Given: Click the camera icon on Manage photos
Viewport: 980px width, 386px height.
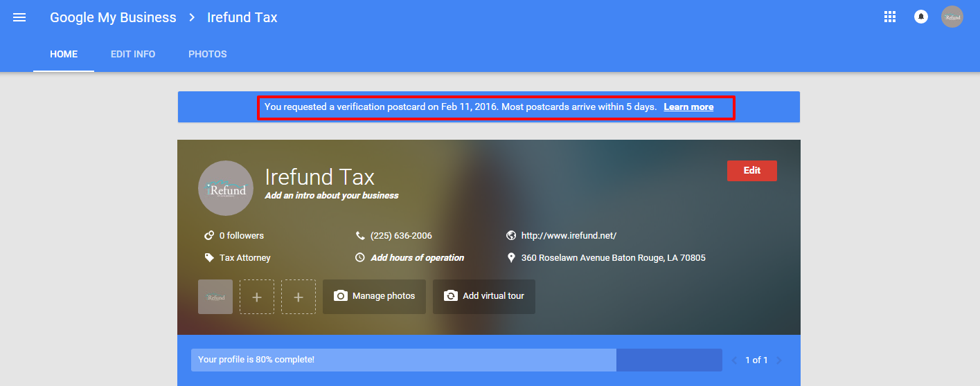Looking at the screenshot, I should 340,296.
